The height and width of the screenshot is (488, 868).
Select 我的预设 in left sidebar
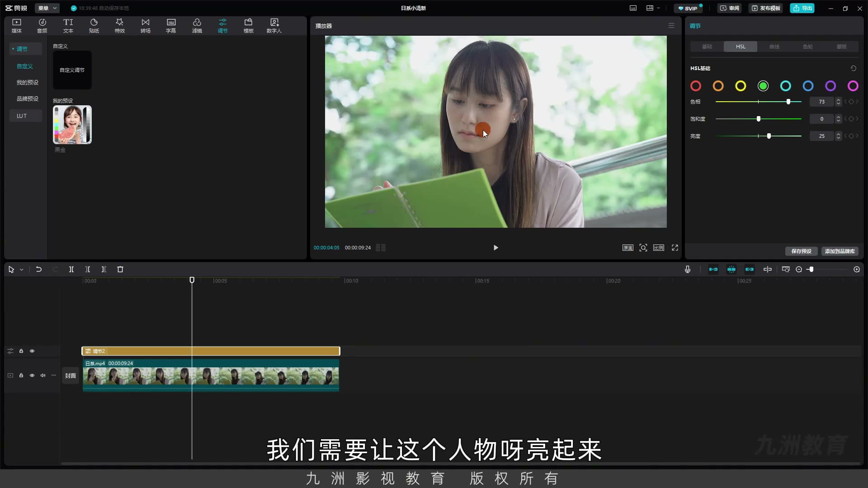pos(28,82)
